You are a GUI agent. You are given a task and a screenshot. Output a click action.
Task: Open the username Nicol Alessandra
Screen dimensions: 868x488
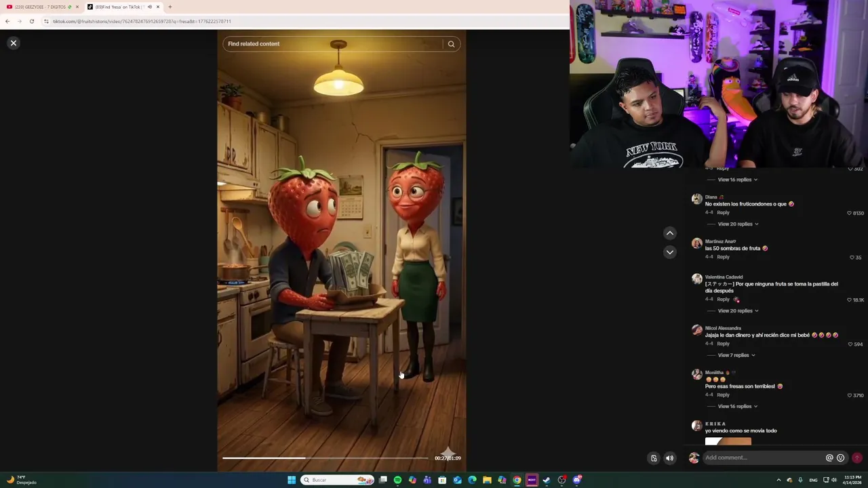click(723, 328)
